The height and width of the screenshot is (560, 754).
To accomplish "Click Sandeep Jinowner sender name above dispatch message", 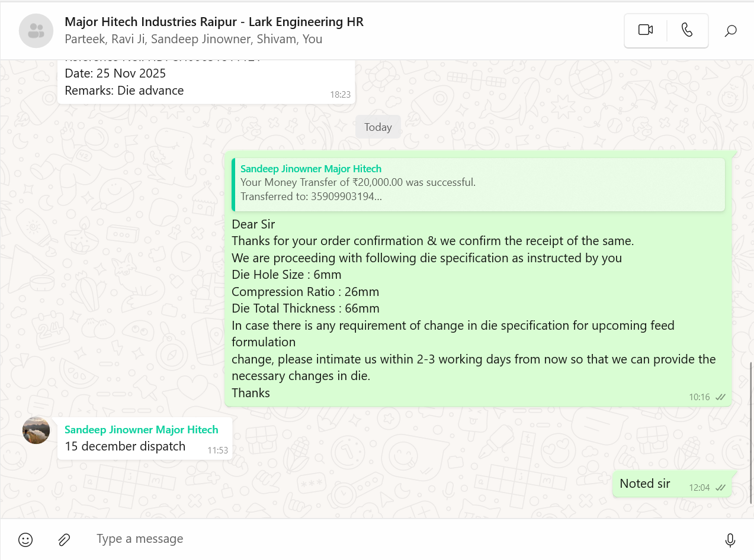I will click(141, 430).
